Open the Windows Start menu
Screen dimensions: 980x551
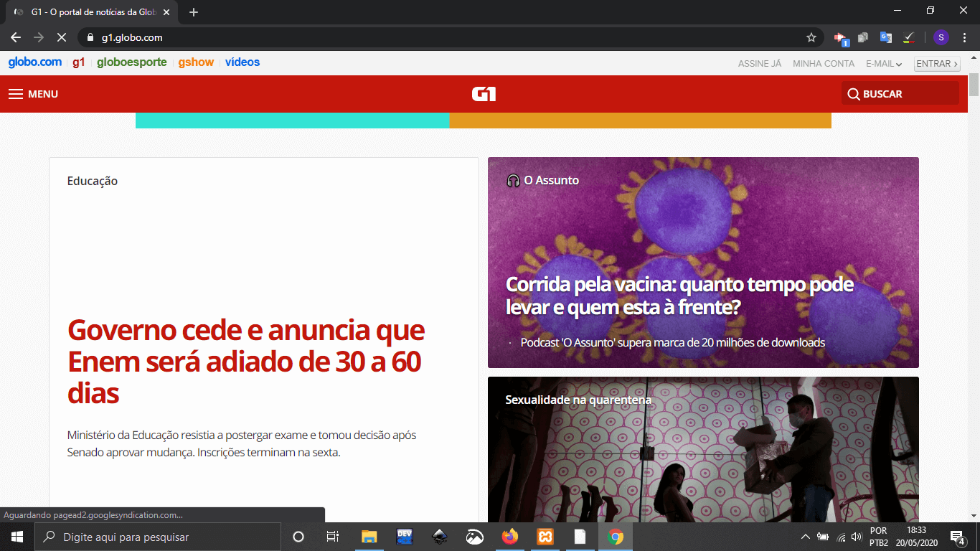pyautogui.click(x=17, y=537)
